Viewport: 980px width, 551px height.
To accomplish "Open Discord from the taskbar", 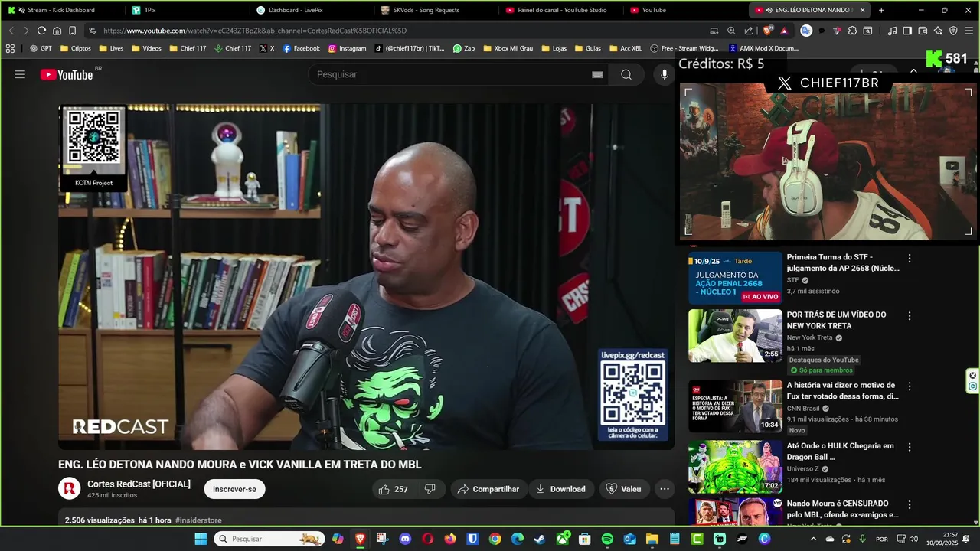I will click(x=405, y=539).
